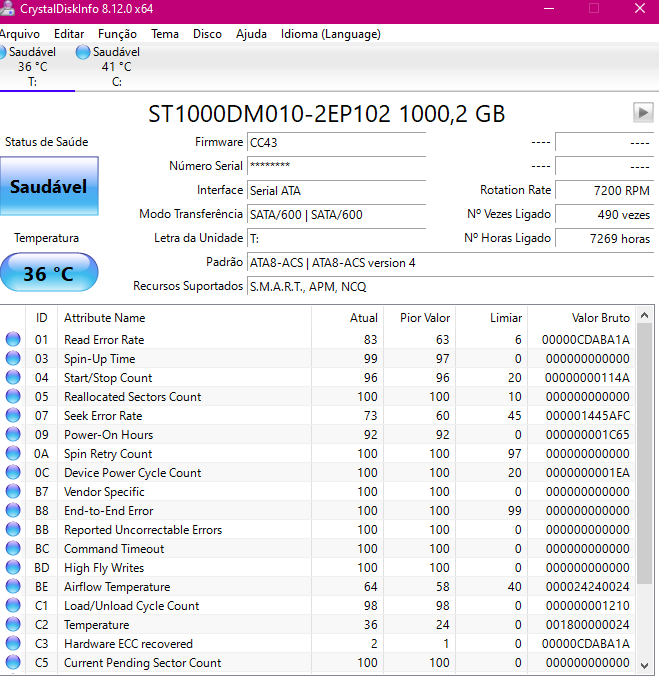Click status orb for Vendor Specific row
Viewport: 659px width, 684px height.
pyautogui.click(x=13, y=491)
